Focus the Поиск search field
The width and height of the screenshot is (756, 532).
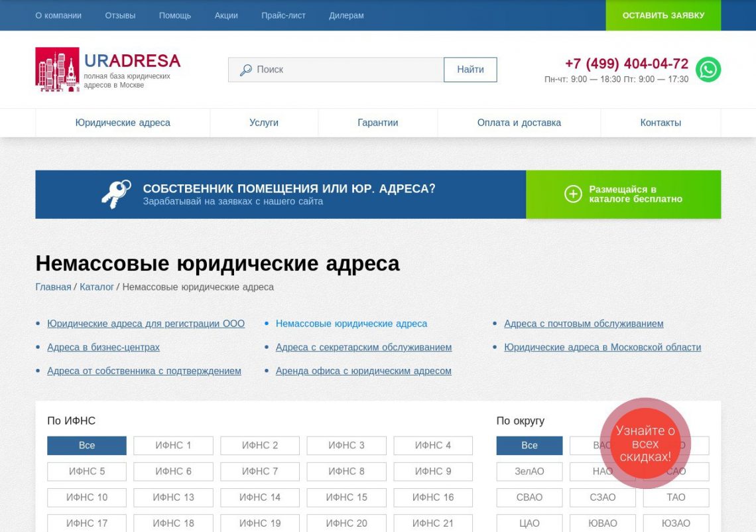345,70
